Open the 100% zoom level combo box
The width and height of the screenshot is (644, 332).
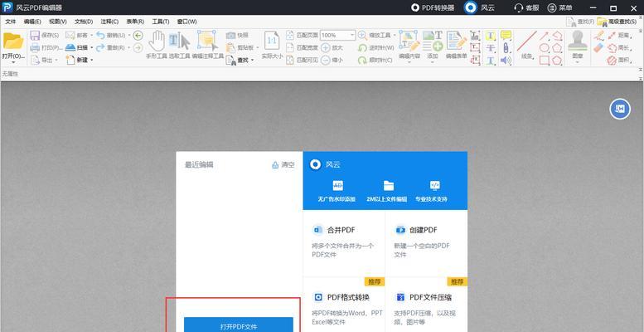(337, 36)
